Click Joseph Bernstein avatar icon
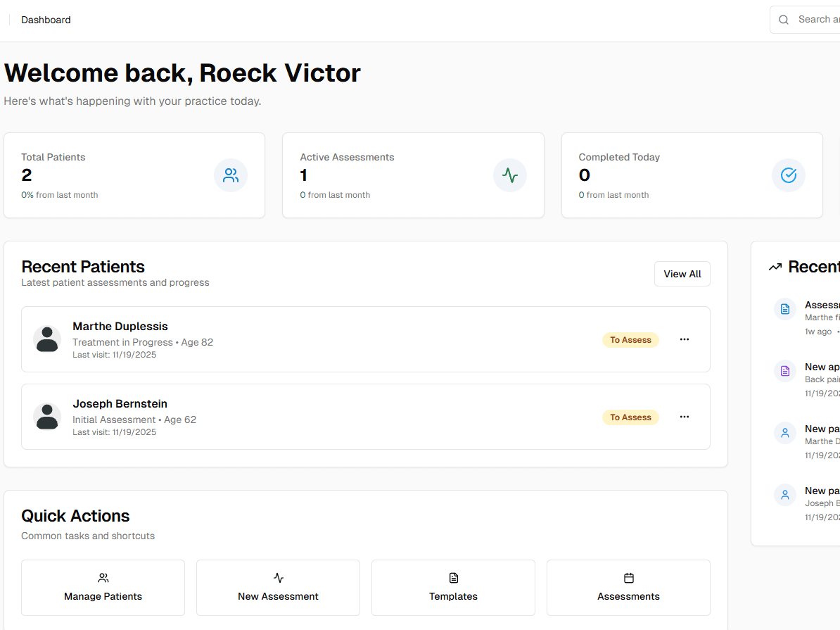 pos(47,417)
